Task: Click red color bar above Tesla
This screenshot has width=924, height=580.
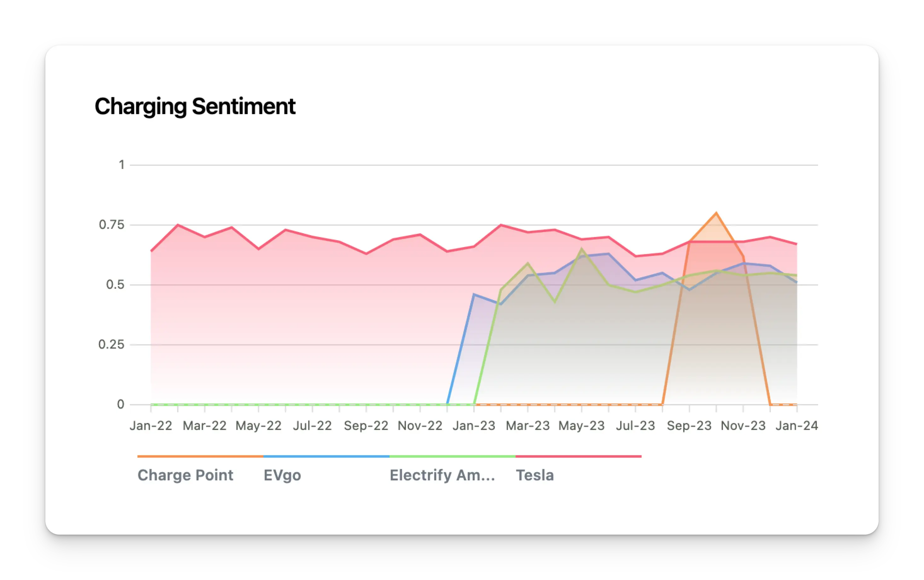Action: pos(578,456)
